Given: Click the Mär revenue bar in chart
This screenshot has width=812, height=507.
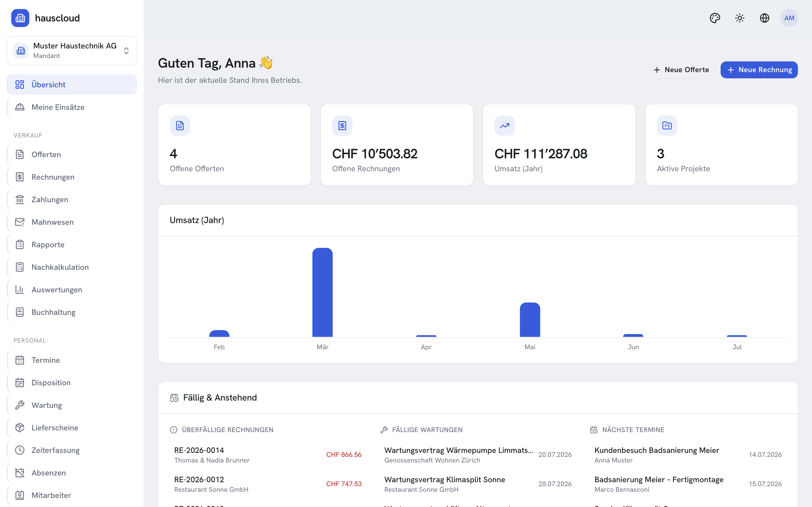Looking at the screenshot, I should coord(323,292).
